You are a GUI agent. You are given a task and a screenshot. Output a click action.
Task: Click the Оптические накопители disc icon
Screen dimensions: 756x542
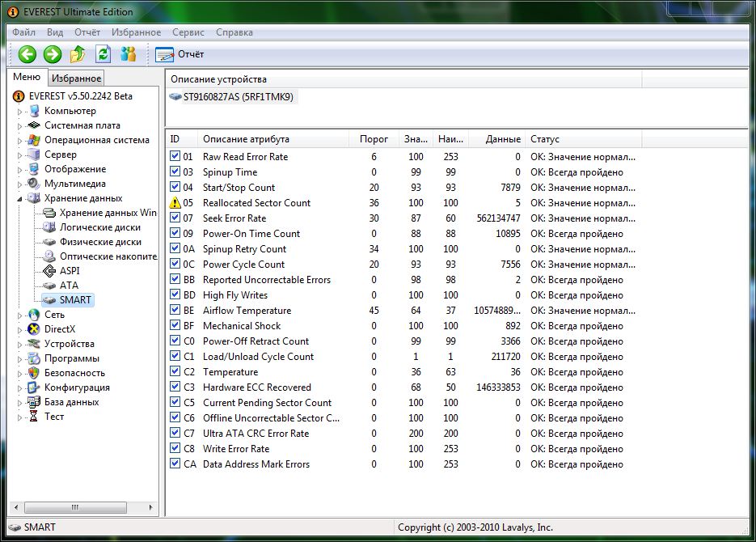click(49, 256)
